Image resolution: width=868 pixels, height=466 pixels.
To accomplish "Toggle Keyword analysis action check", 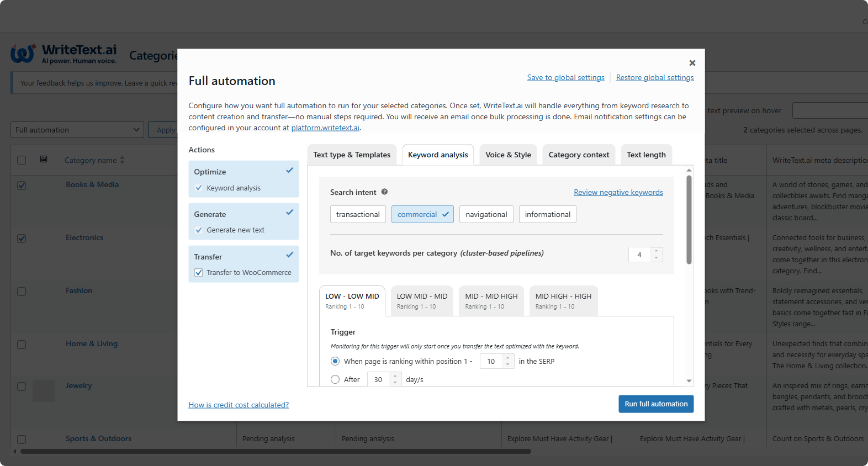I will (199, 188).
